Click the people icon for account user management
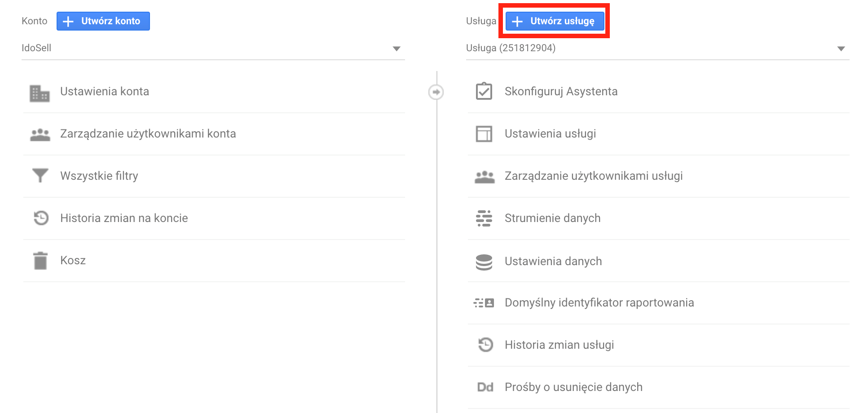This screenshot has height=413, width=868. (x=40, y=135)
